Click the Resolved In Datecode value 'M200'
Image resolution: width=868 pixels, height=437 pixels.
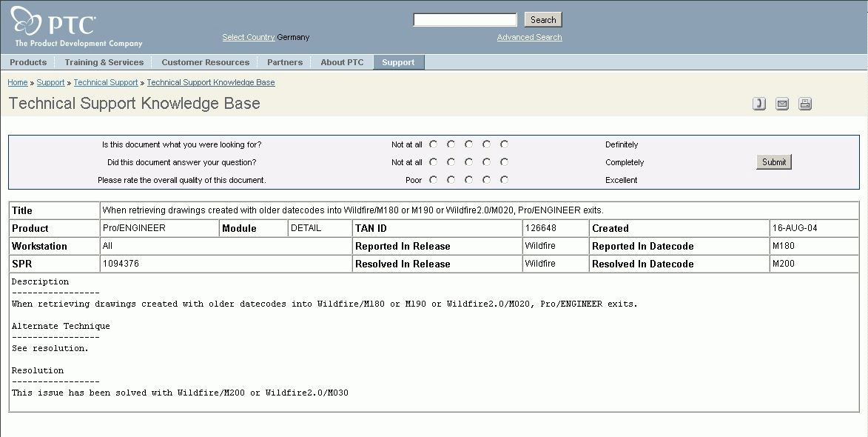(x=784, y=264)
